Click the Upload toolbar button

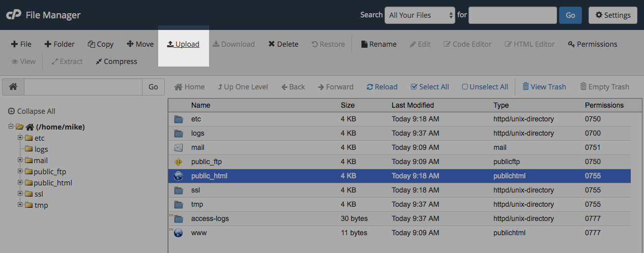pyautogui.click(x=183, y=44)
